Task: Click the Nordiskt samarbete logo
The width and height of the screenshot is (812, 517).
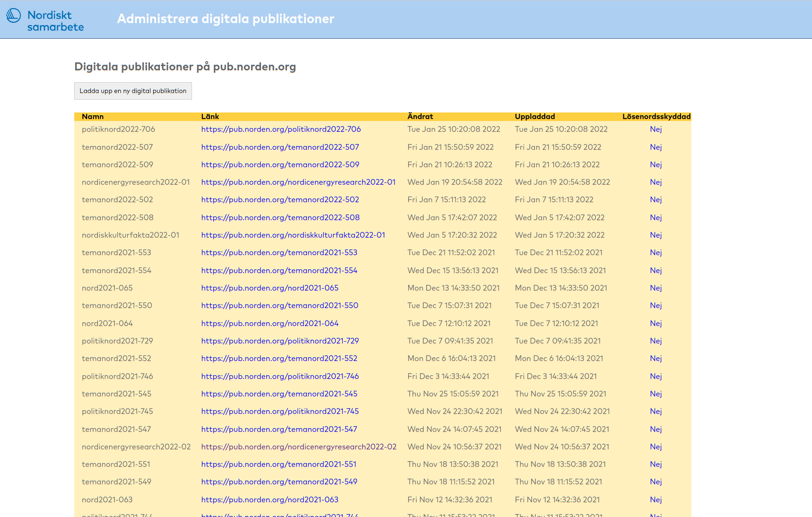Action: 45,20
